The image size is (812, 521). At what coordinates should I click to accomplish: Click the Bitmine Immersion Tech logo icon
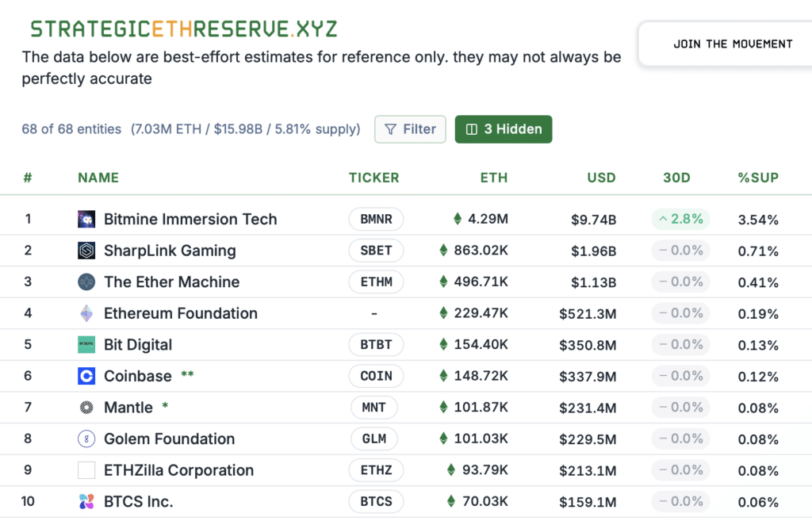(86, 220)
